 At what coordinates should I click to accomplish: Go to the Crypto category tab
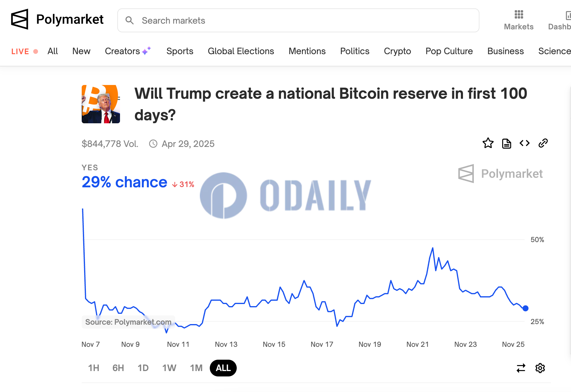[397, 51]
